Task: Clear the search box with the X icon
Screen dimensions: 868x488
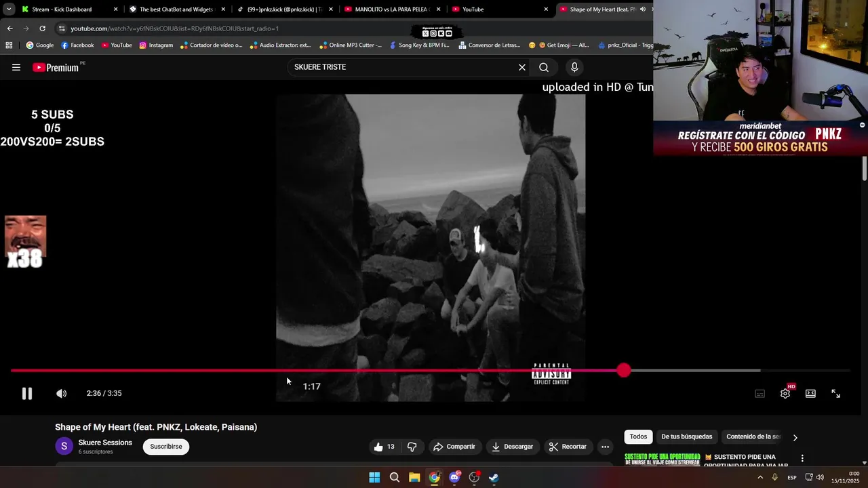Action: [x=522, y=67]
